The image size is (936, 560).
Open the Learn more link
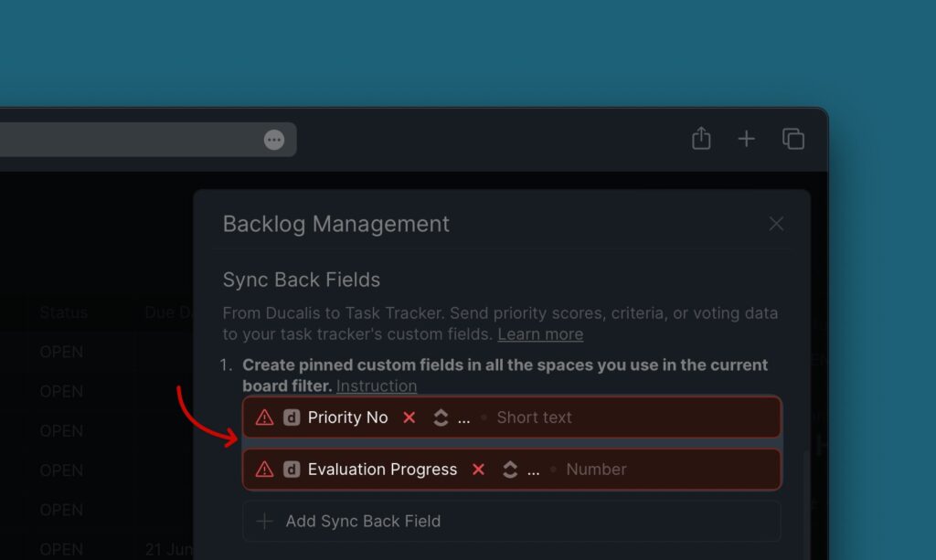540,334
